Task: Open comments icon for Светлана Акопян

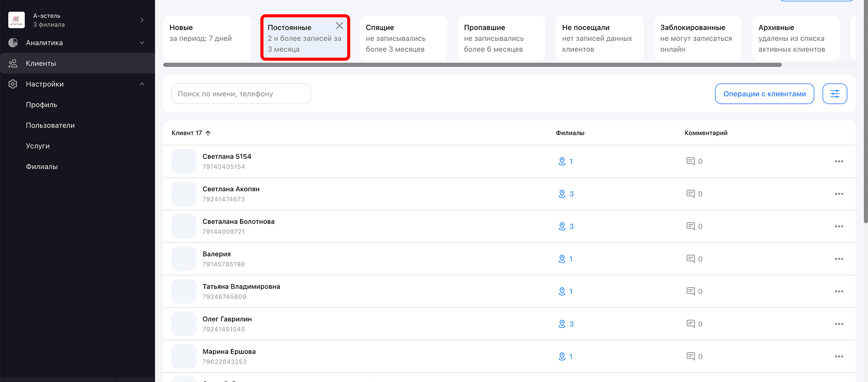Action: pos(690,194)
